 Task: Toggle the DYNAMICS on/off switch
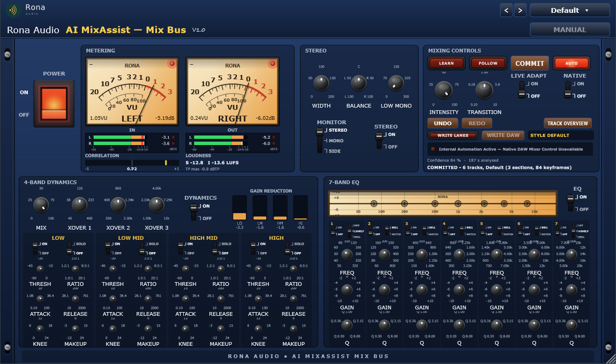point(194,212)
